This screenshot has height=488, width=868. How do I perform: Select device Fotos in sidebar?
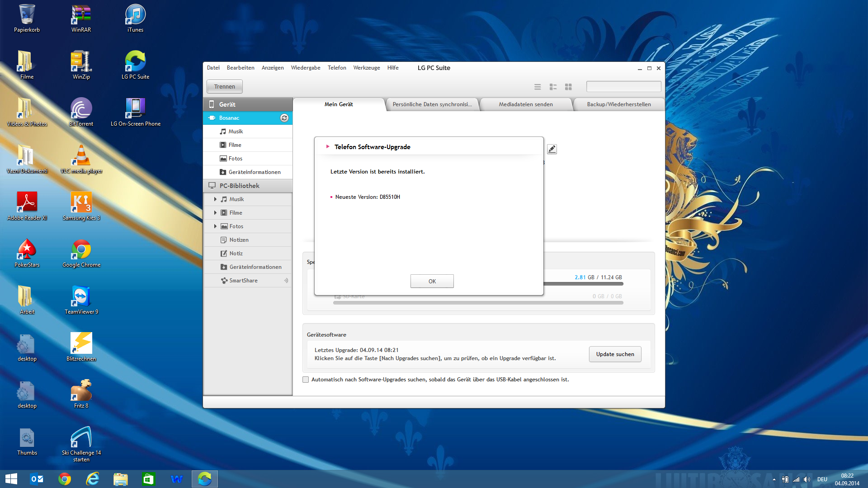[x=248, y=159]
